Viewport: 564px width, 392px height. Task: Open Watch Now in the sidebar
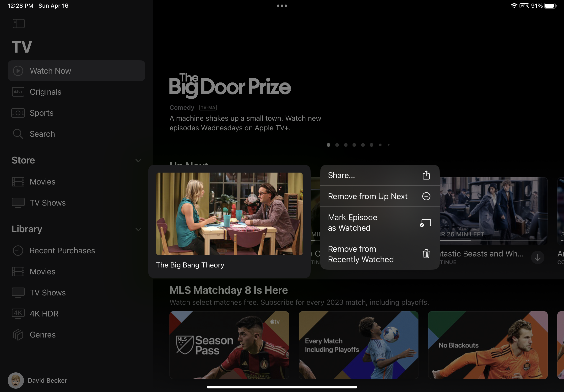76,71
